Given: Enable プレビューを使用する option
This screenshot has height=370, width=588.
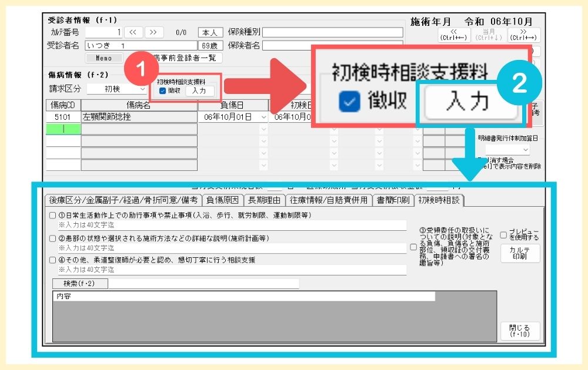Looking at the screenshot, I should point(503,235).
